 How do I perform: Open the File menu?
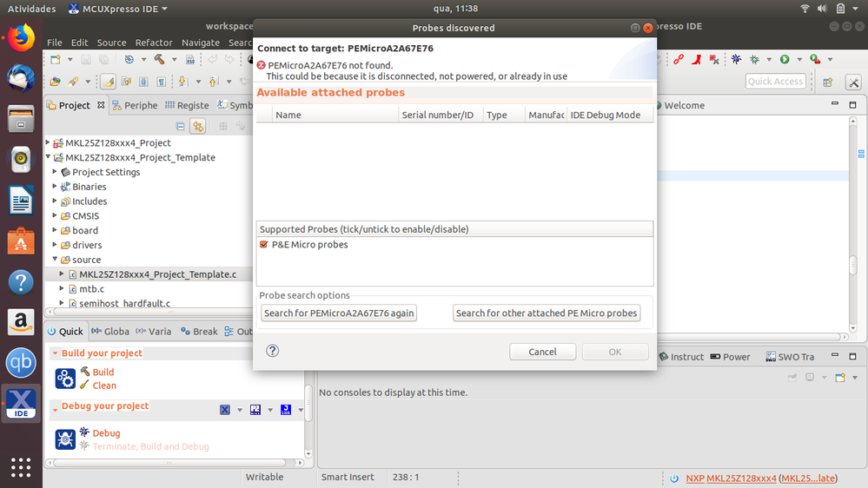tap(54, 43)
